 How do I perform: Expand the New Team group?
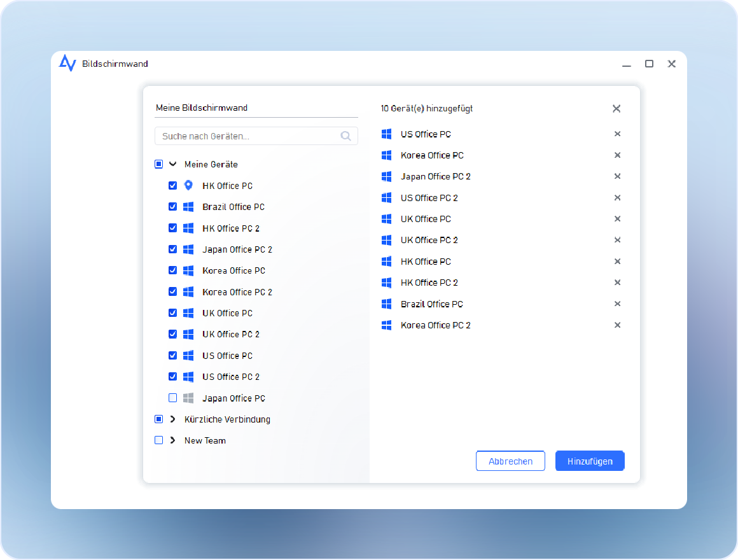click(x=172, y=440)
